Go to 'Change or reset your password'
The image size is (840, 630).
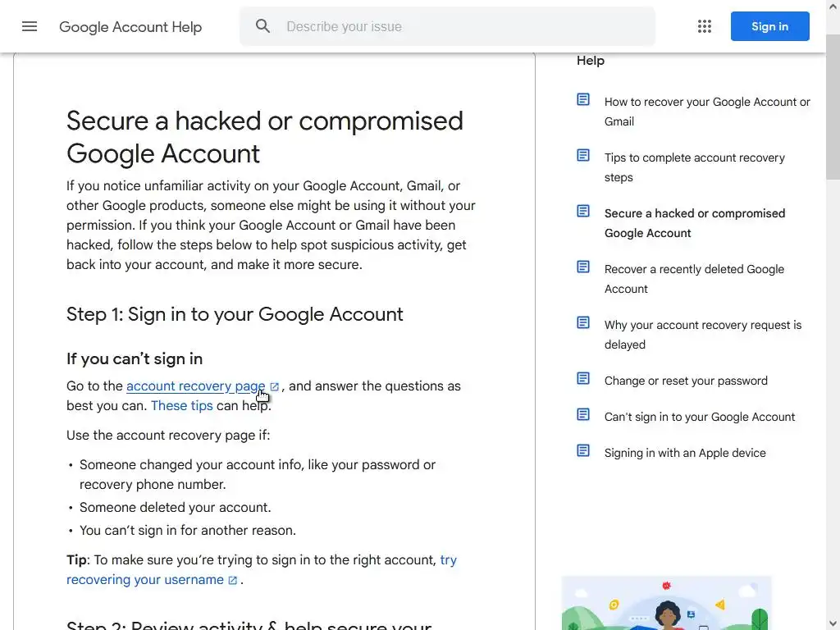(686, 381)
